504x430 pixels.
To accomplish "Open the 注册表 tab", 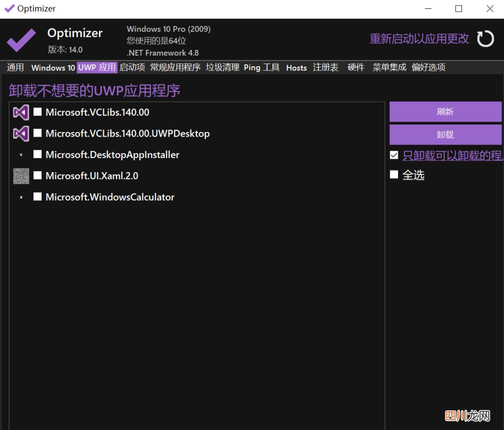I will (x=326, y=68).
